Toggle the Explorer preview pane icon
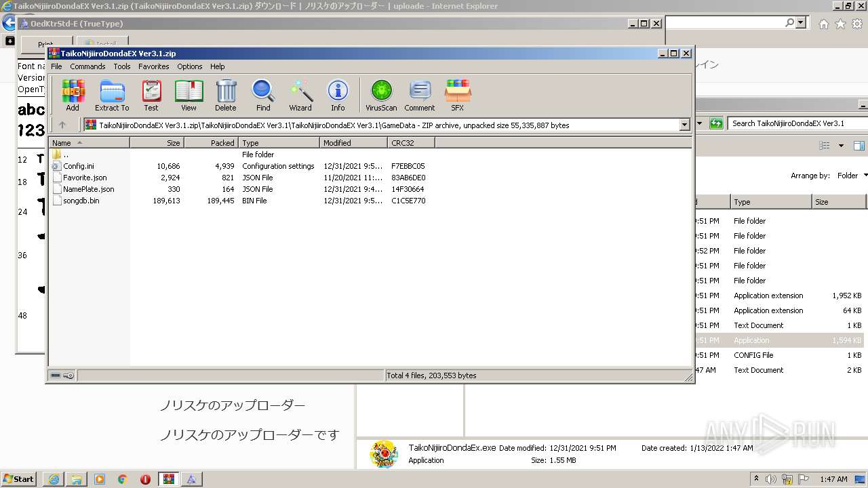868x488 pixels. tap(859, 146)
